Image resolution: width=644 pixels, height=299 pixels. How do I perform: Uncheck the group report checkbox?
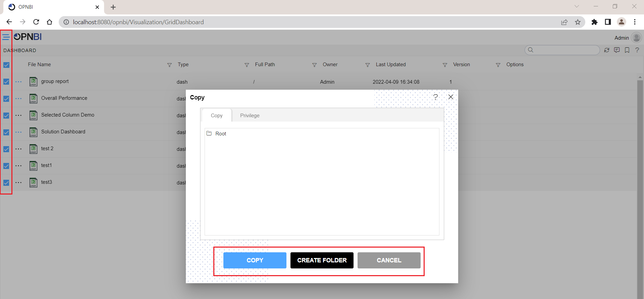coord(6,82)
